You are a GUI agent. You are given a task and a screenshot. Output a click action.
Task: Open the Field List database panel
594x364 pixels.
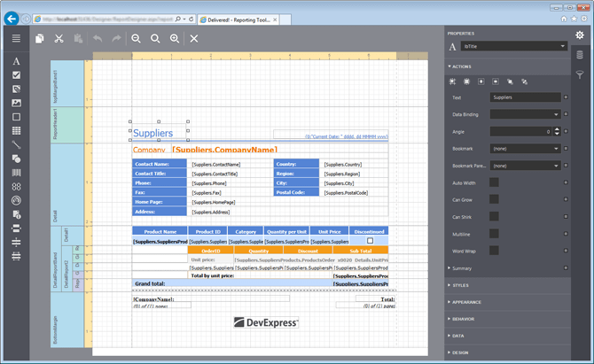580,56
